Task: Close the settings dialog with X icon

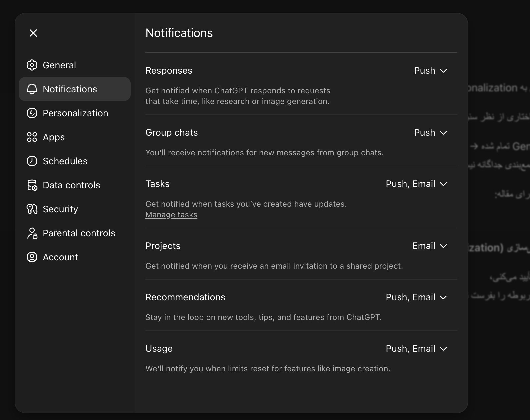Action: click(x=33, y=33)
